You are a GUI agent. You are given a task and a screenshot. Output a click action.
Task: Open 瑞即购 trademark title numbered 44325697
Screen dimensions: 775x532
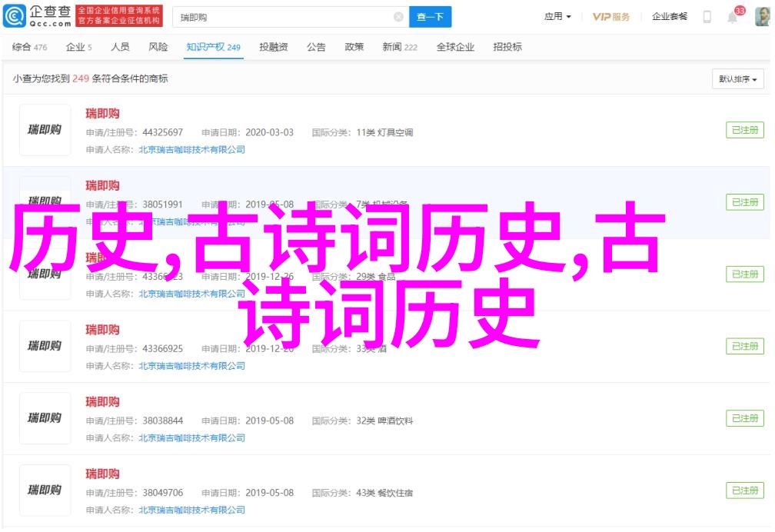[102, 113]
